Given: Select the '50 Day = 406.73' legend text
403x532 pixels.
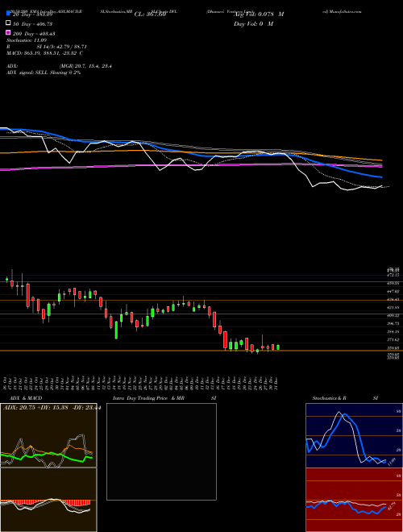Looking at the screenshot, I should tap(33, 23).
